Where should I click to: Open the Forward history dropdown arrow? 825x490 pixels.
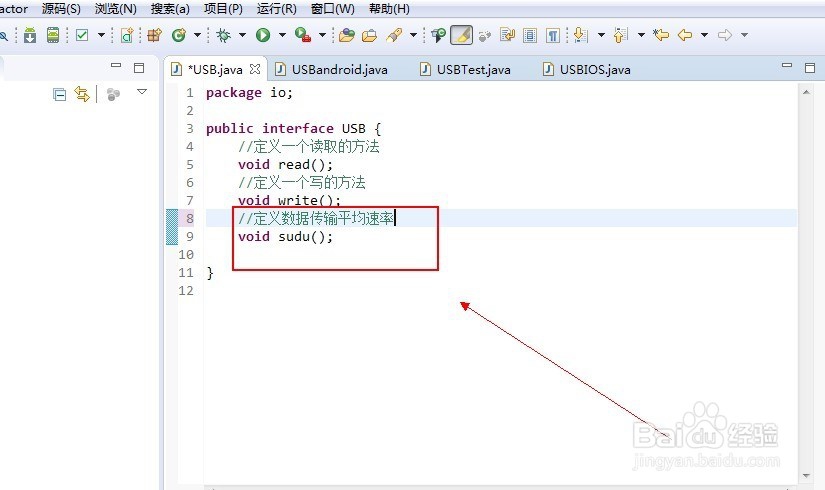tap(744, 35)
